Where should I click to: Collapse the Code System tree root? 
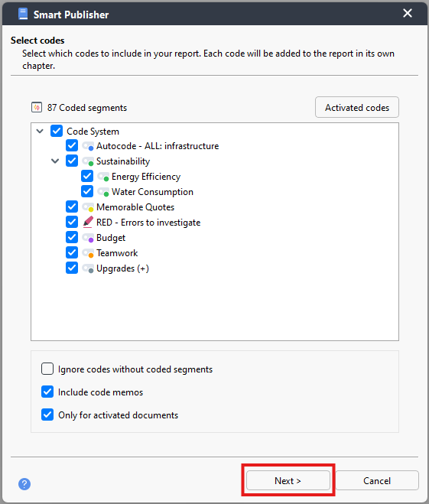[x=40, y=131]
